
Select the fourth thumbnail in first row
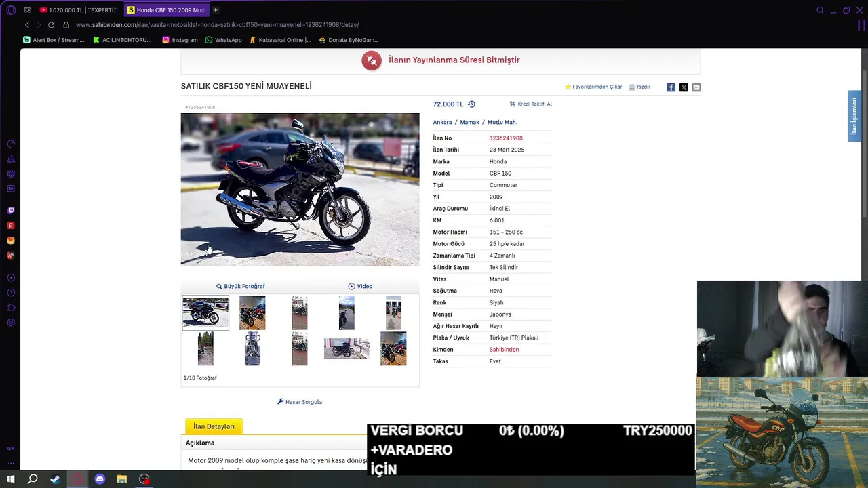click(347, 313)
